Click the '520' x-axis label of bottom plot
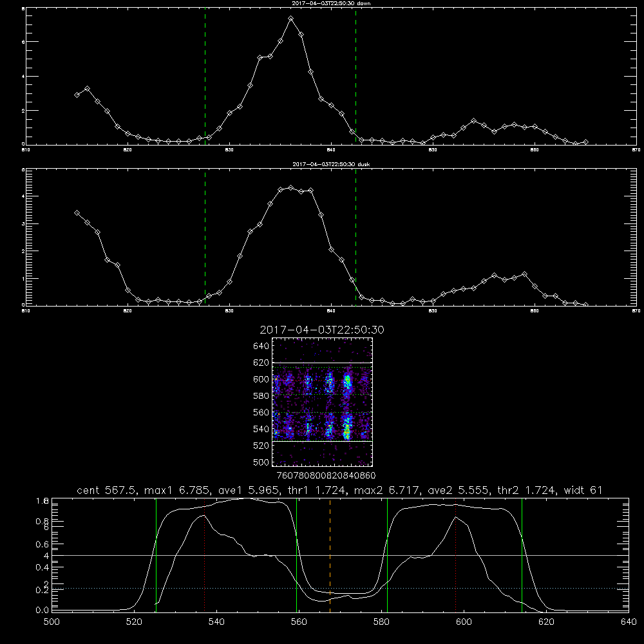Image resolution: width=644 pixels, height=644 pixels. [x=134, y=622]
